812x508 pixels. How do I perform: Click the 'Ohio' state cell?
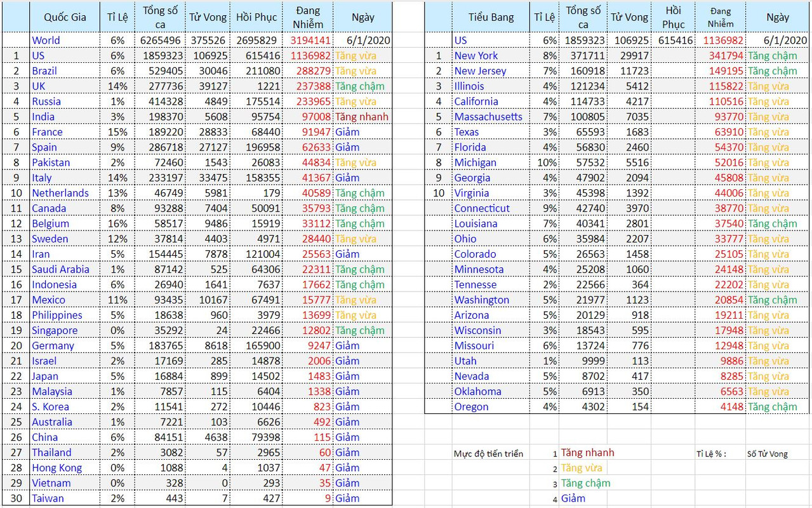491,239
